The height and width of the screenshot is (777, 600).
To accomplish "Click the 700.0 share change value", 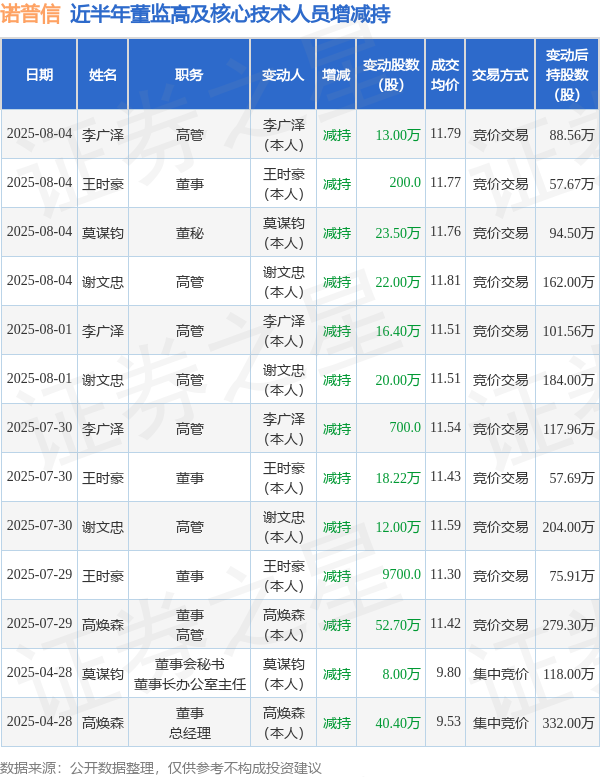I will (405, 427).
